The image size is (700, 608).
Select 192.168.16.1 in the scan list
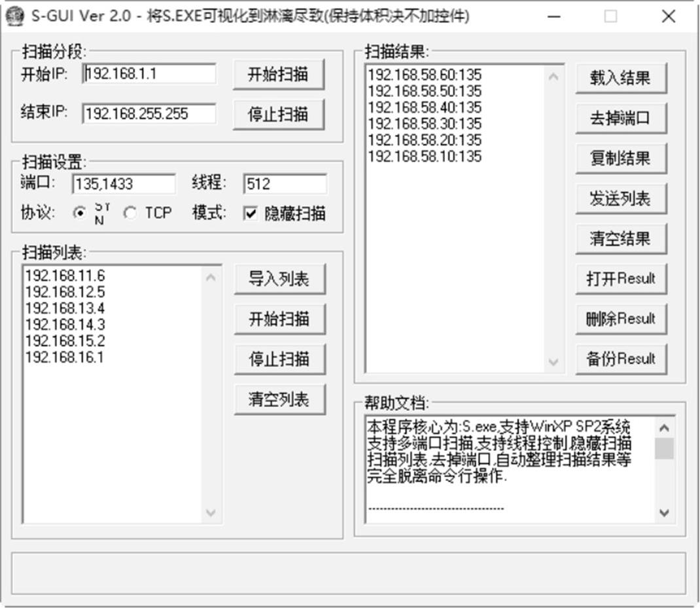coord(64,358)
